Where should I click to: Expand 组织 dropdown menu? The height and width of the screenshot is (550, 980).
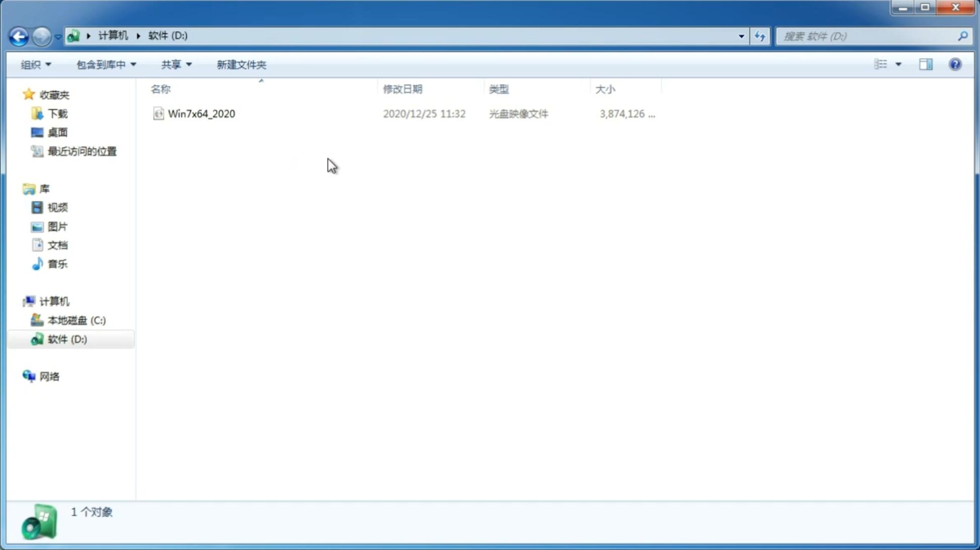pyautogui.click(x=35, y=64)
